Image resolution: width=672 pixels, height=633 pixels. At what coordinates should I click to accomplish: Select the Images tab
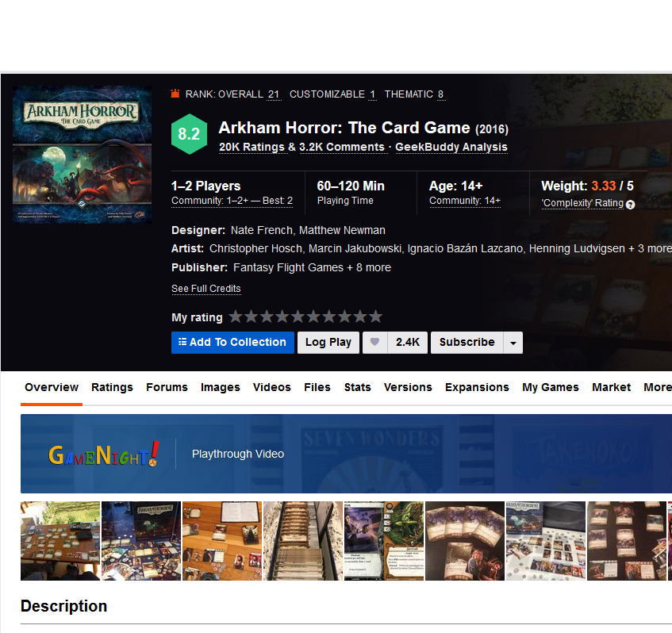[221, 387]
